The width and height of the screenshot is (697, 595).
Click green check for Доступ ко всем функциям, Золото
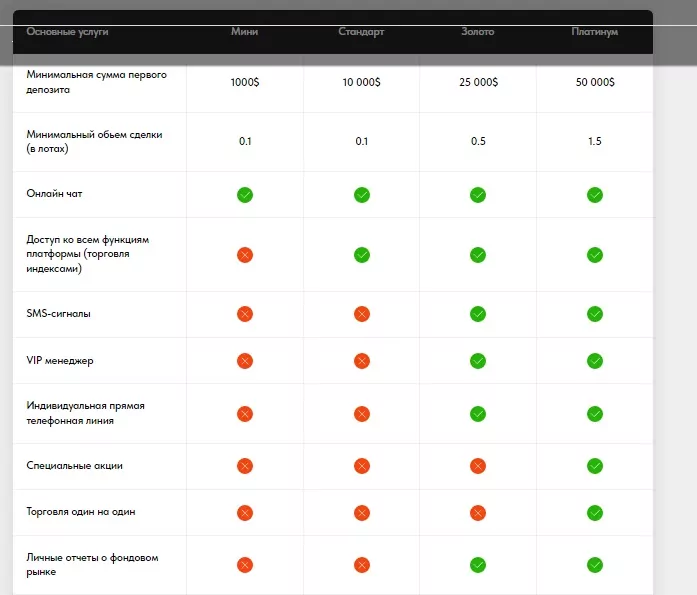478,255
